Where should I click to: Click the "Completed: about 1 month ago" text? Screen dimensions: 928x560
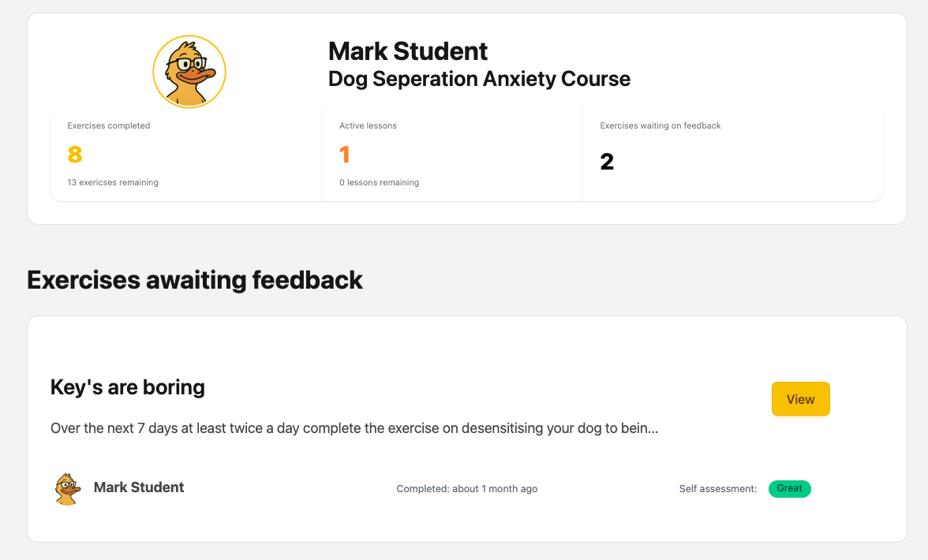[x=467, y=489]
